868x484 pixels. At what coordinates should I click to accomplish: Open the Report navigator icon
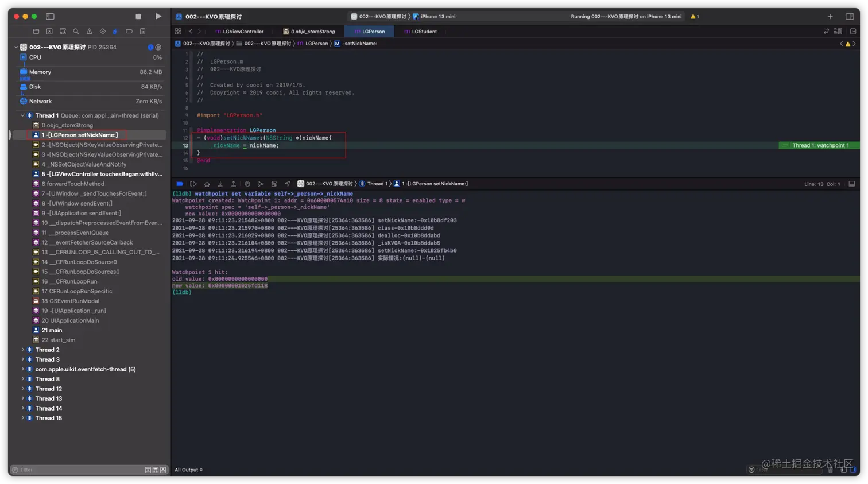pos(143,32)
